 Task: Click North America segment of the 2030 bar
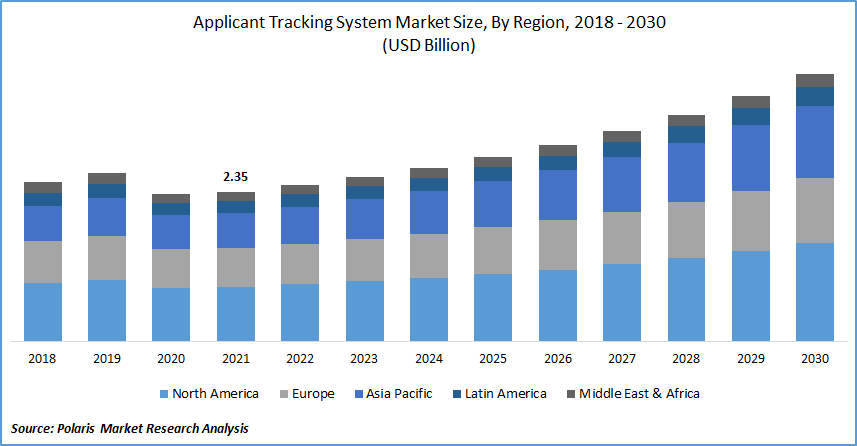point(814,291)
